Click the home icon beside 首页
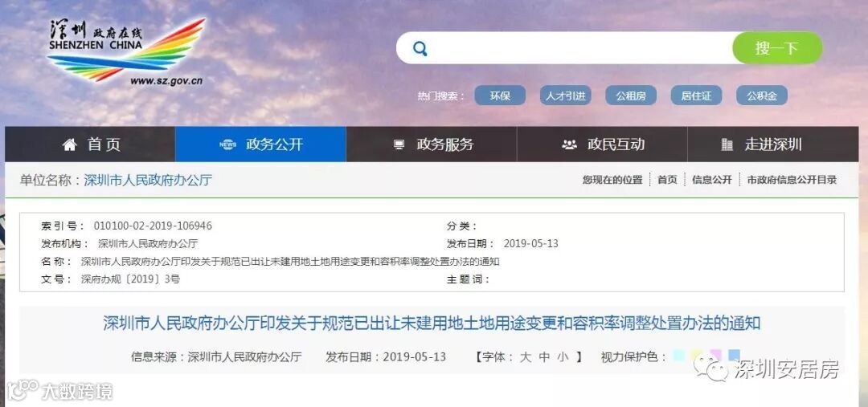 coord(70,144)
